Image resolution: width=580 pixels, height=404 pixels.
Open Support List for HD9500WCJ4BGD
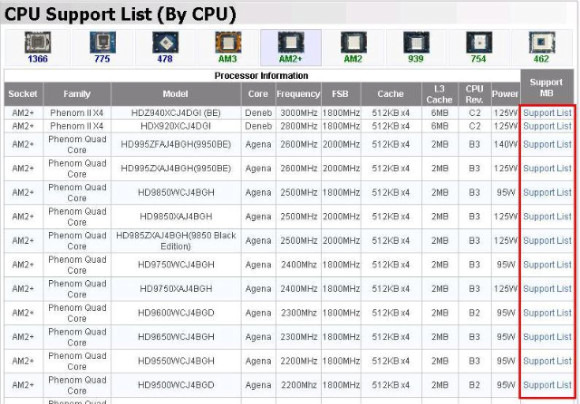(x=547, y=385)
